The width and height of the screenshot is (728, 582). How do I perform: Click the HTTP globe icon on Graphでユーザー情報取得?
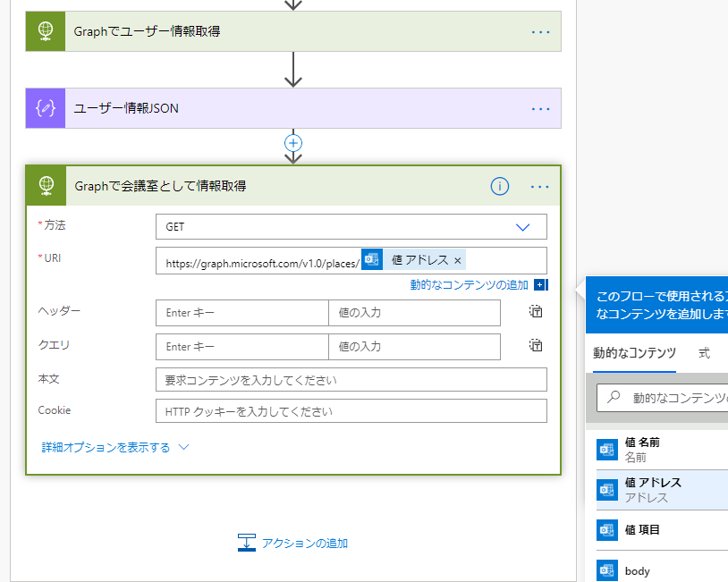pyautogui.click(x=45, y=30)
